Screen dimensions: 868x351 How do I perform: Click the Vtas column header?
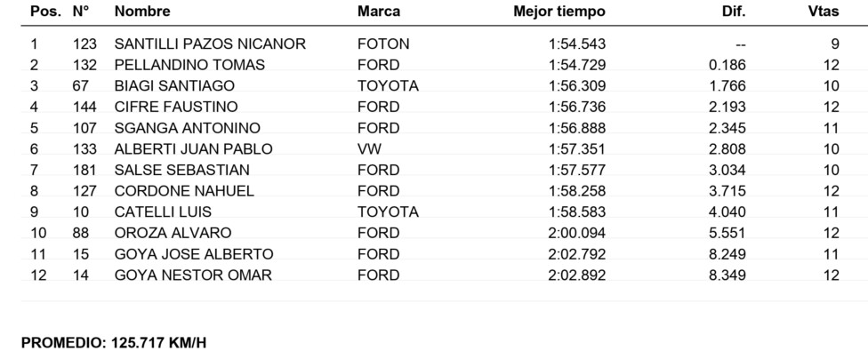pyautogui.click(x=824, y=11)
